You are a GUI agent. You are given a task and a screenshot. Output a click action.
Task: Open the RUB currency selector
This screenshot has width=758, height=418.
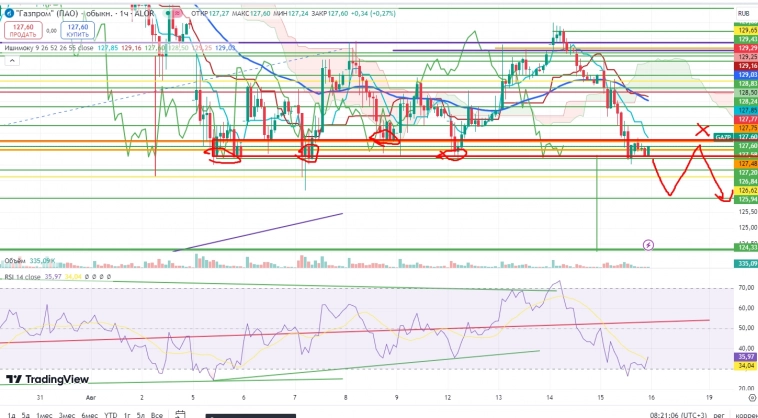[742, 14]
